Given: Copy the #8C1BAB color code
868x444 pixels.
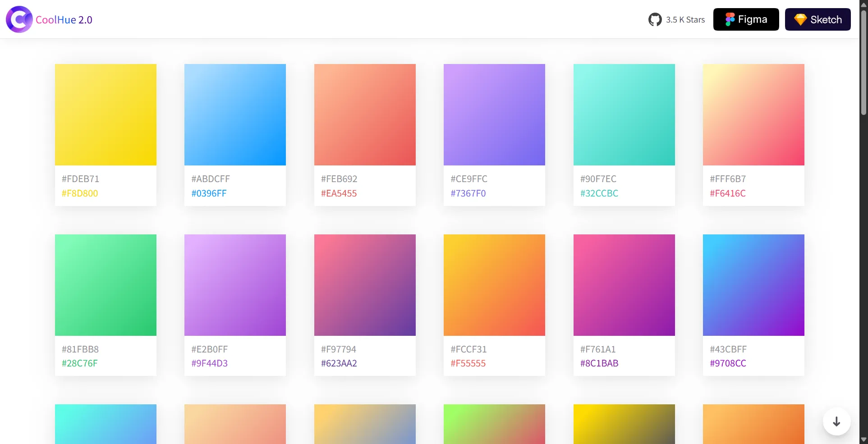Looking at the screenshot, I should [599, 363].
